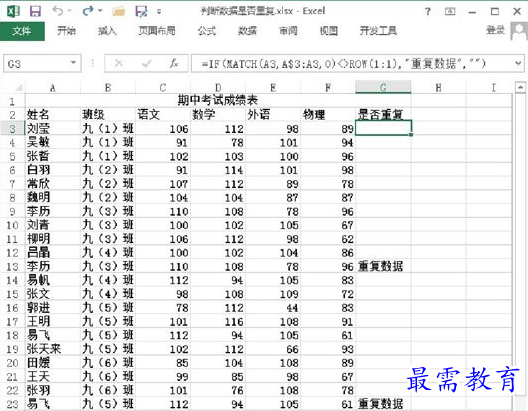Image resolution: width=528 pixels, height=411 pixels.
Task: Select the active cell G3
Action: click(383, 128)
